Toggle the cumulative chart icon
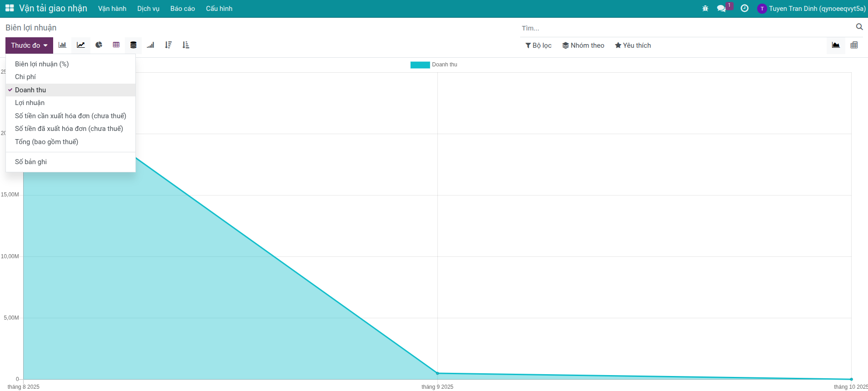The width and height of the screenshot is (868, 391). click(x=151, y=45)
